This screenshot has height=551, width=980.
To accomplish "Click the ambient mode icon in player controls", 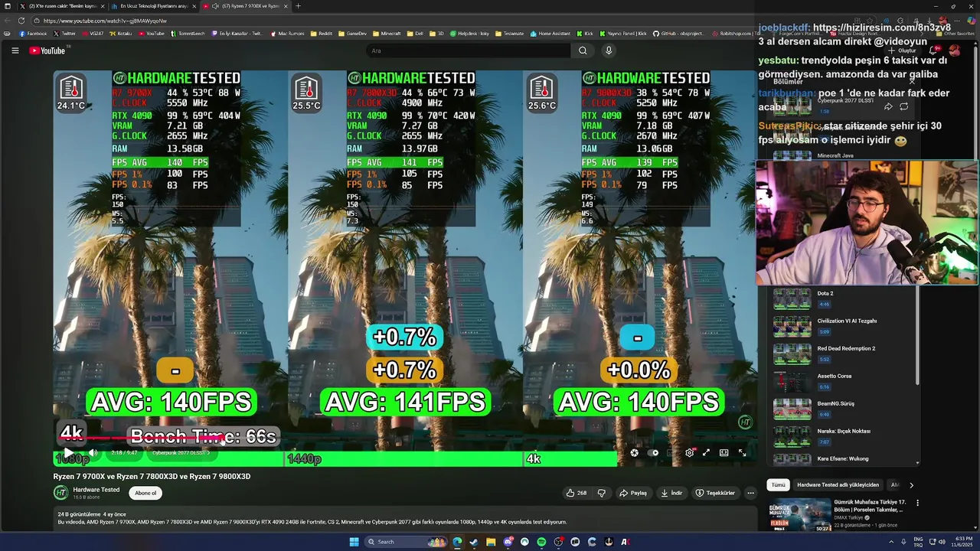I will [x=635, y=453].
